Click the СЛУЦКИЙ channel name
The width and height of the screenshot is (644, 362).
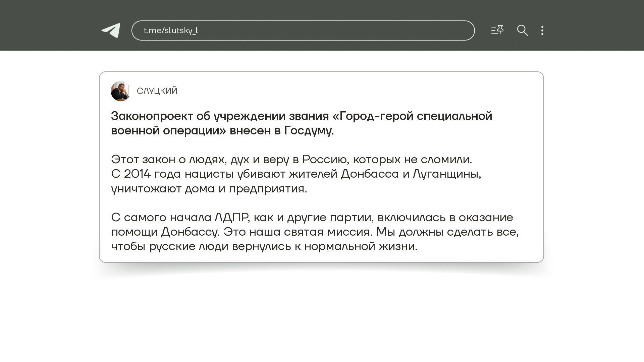point(157,91)
